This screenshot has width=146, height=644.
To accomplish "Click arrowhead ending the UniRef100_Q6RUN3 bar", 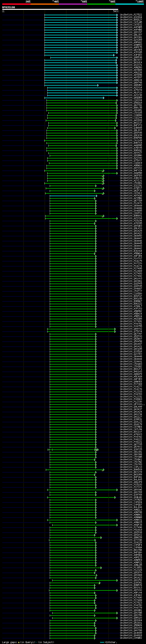I will 98,85.
